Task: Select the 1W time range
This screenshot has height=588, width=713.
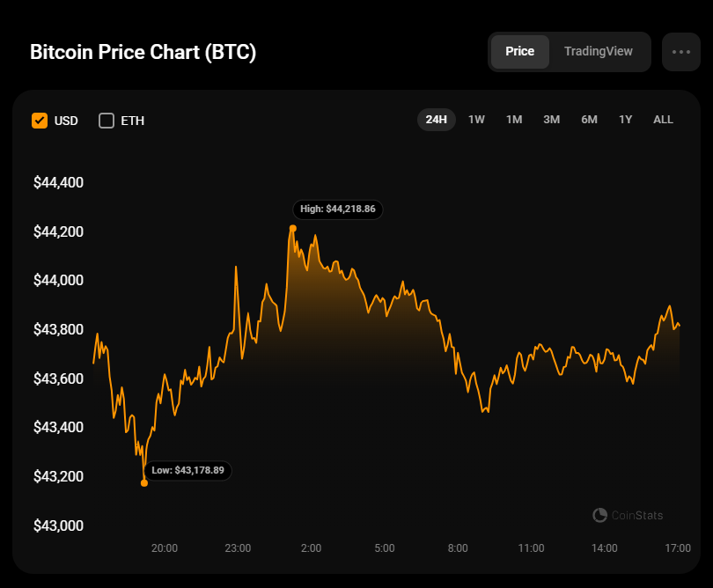Action: [476, 120]
